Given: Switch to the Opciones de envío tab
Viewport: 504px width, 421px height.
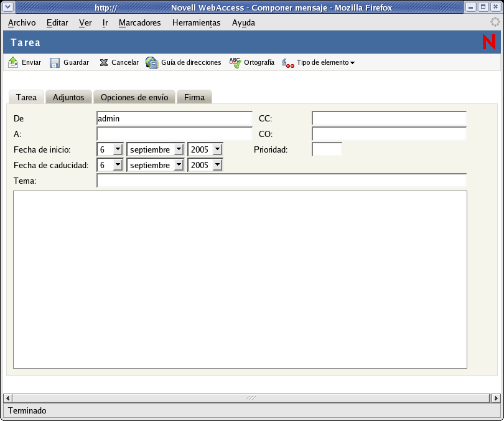Looking at the screenshot, I should [134, 97].
